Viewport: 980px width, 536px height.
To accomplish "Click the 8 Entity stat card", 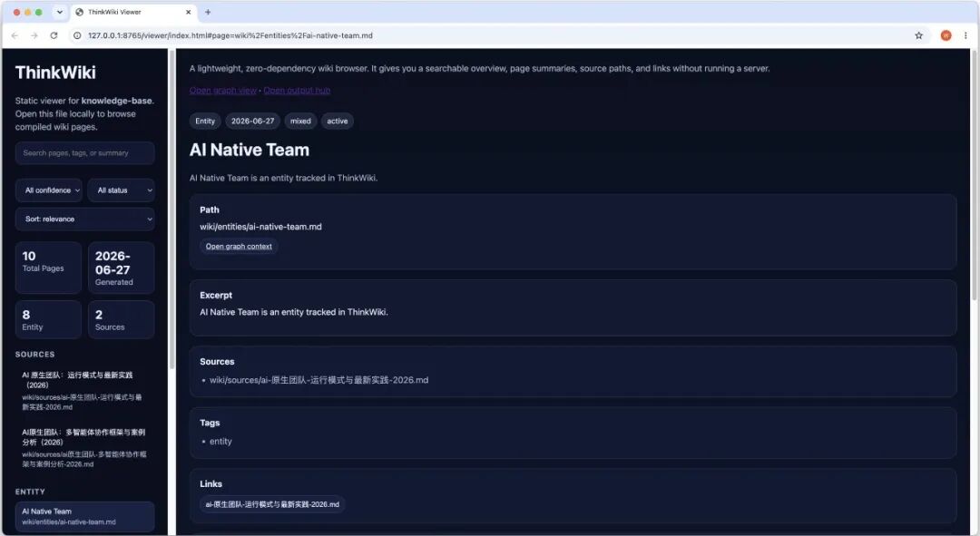I will point(49,320).
